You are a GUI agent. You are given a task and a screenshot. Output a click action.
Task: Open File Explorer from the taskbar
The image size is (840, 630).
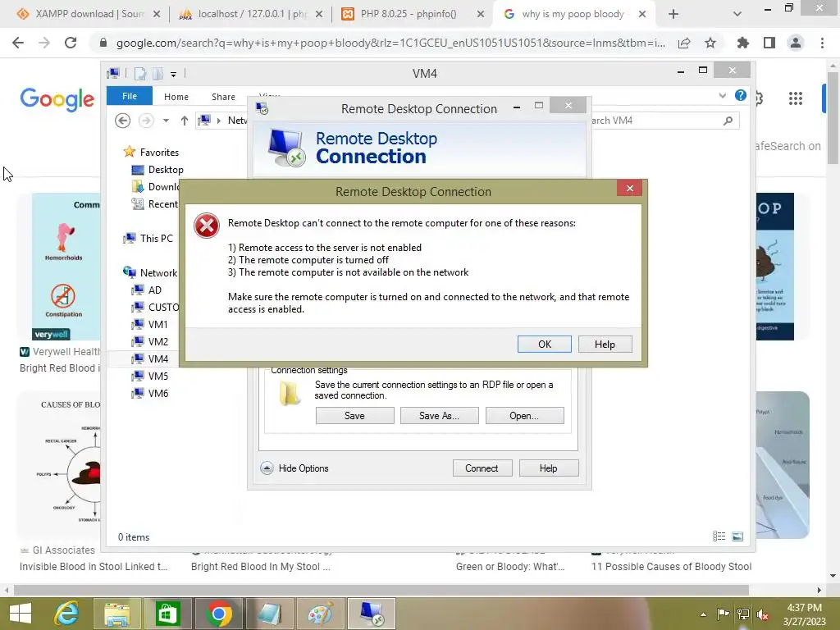coord(117,614)
